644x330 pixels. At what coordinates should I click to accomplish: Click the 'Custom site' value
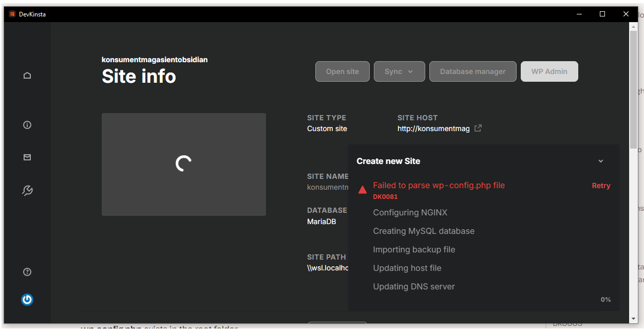327,129
